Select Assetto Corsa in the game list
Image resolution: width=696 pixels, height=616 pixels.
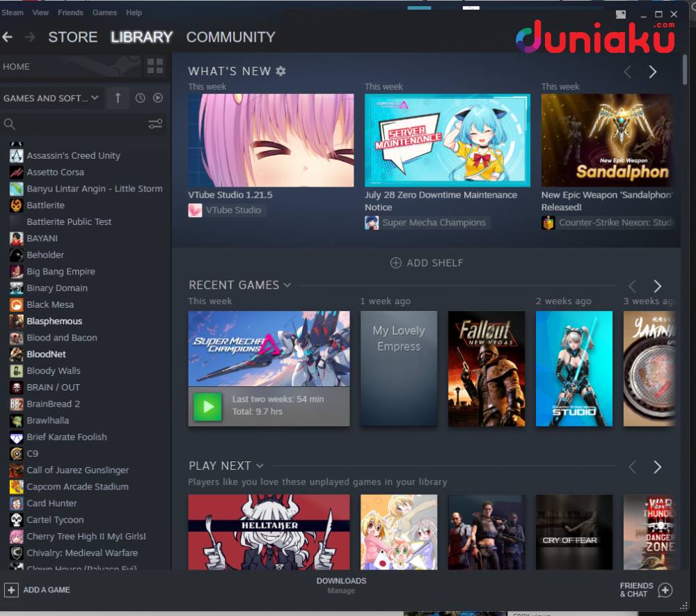tap(55, 172)
